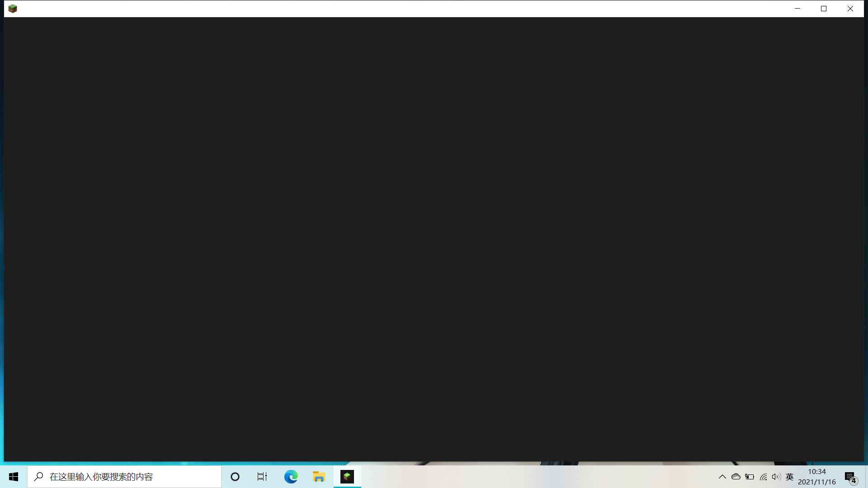The image size is (868, 488).
Task: Open the clock showing 10:34
Action: pos(816,477)
